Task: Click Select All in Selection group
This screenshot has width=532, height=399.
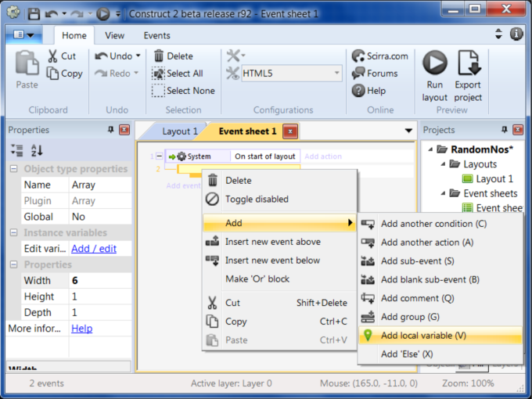Action: (x=178, y=74)
